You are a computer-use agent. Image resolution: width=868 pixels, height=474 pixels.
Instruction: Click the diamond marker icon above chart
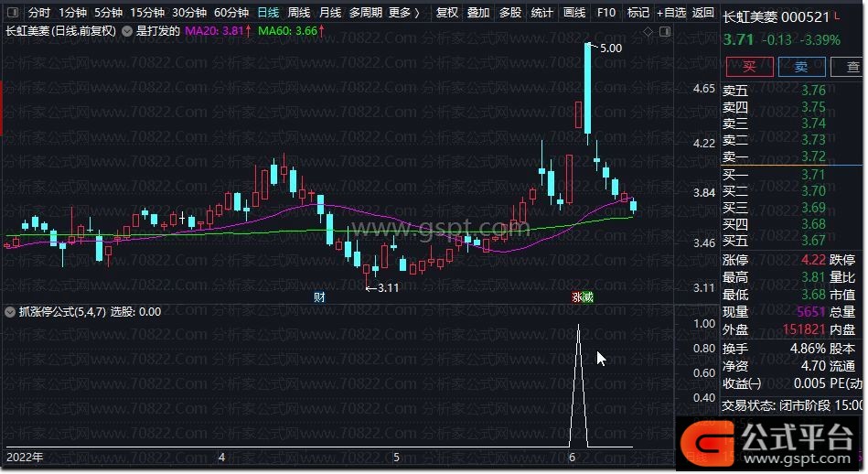[x=648, y=31]
